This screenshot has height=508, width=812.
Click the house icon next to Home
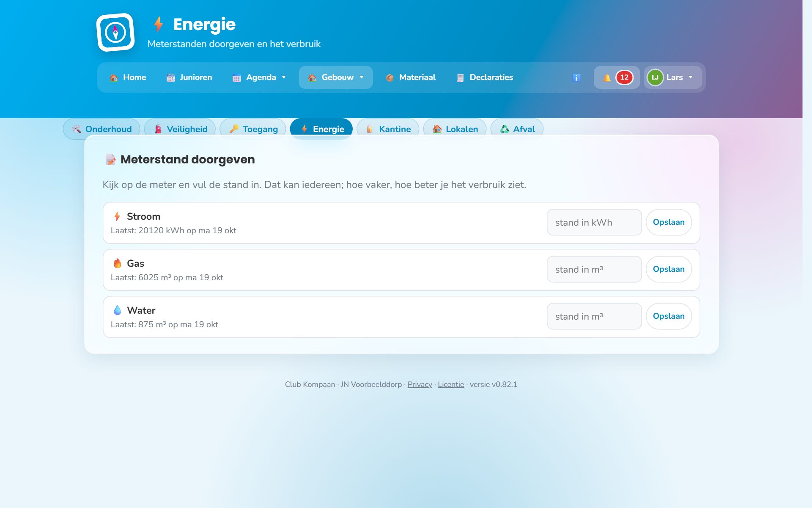(114, 77)
